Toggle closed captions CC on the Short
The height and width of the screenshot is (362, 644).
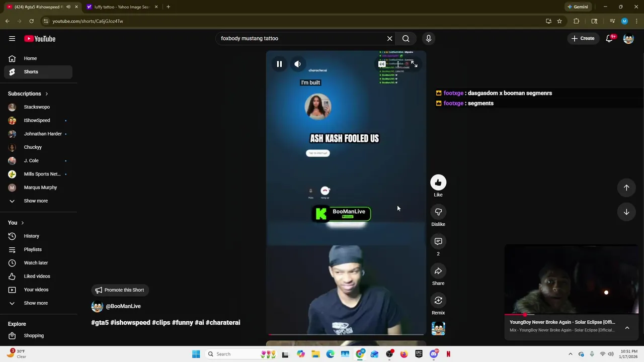[382, 64]
